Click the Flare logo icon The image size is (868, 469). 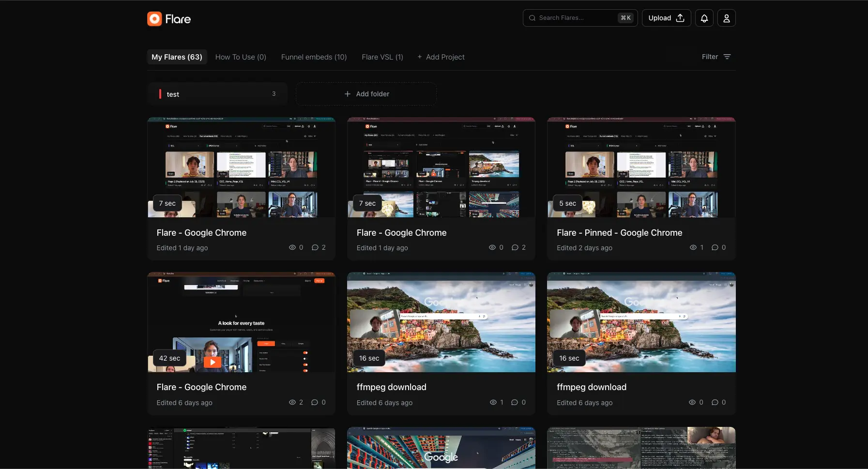154,19
